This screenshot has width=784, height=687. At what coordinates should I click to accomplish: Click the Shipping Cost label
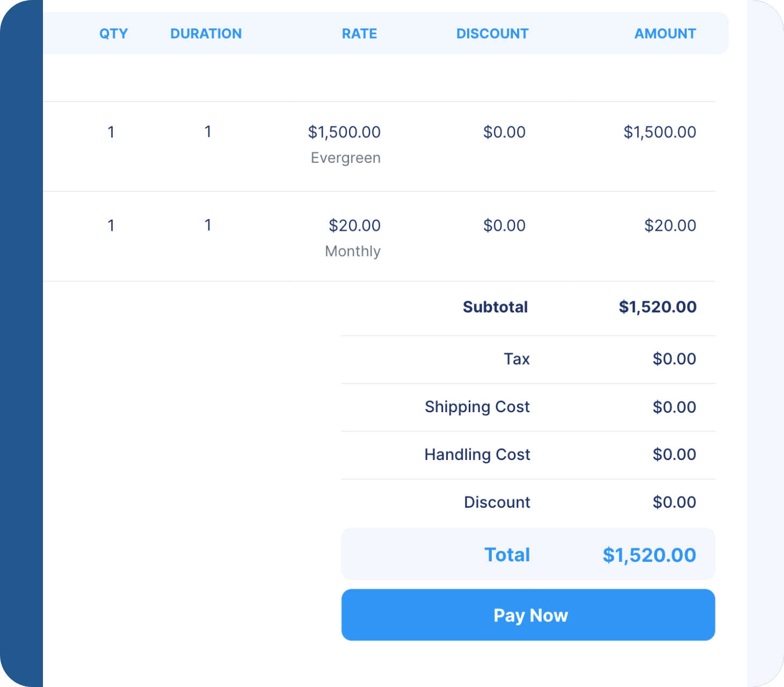point(477,407)
